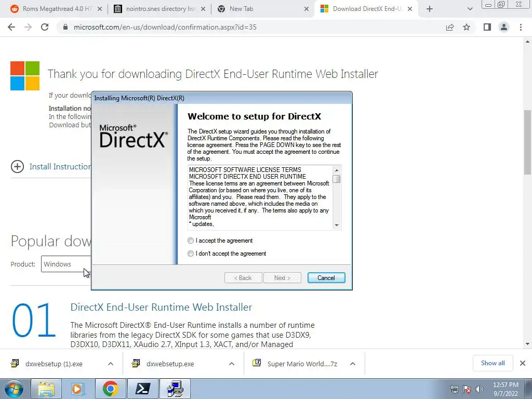Close the Download DirectX tab
Image resolution: width=532 pixels, height=399 pixels.
point(410,9)
